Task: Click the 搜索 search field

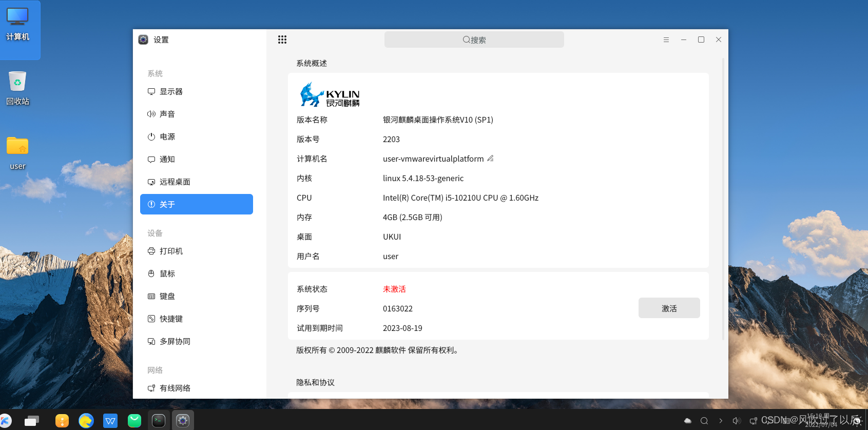Action: pos(474,40)
